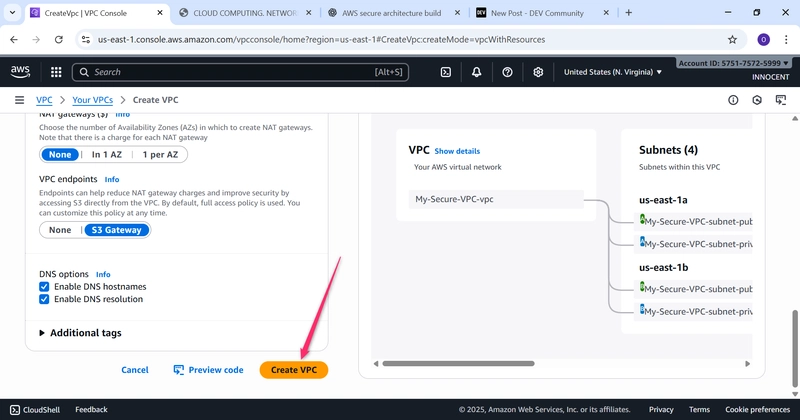Go back with the browser back arrow

point(14,39)
